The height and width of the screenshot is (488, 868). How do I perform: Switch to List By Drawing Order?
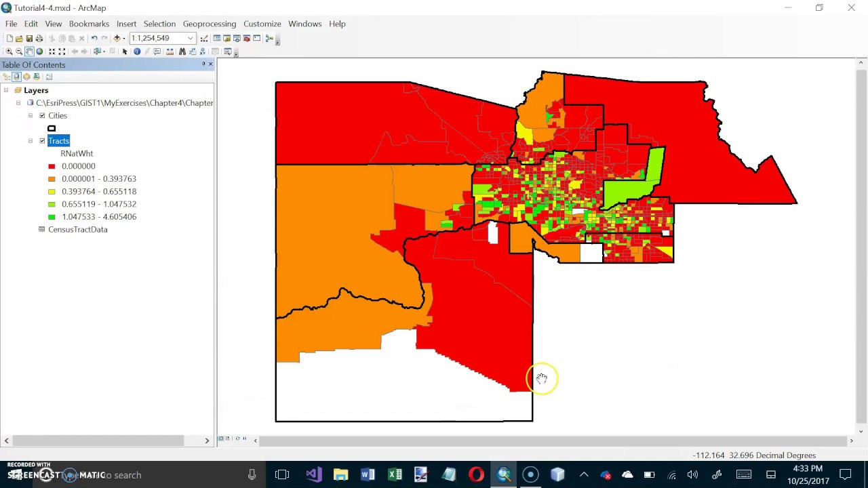click(7, 77)
